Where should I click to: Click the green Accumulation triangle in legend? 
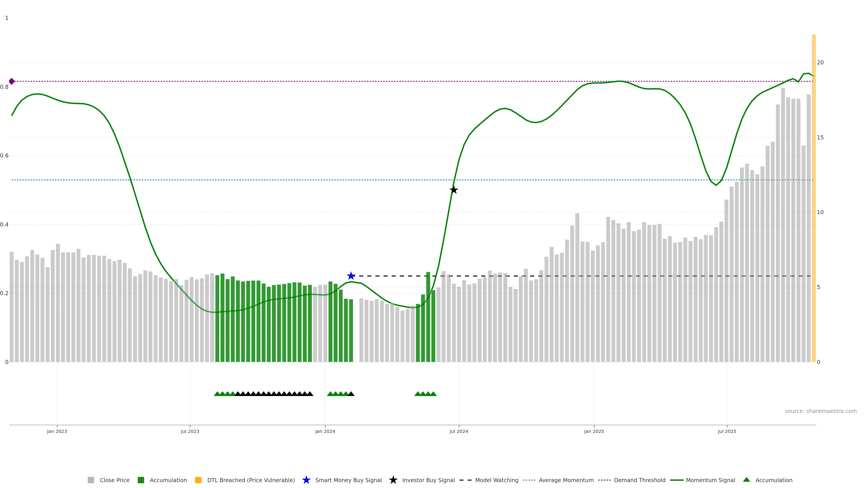click(746, 480)
